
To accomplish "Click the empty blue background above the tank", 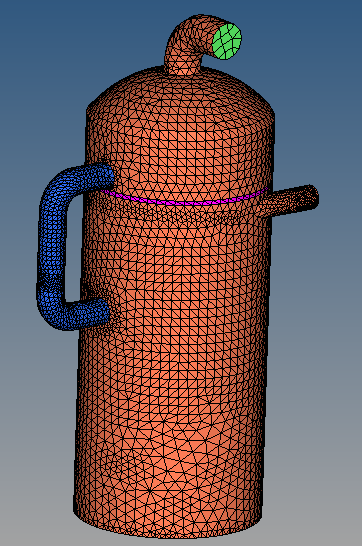I will click(x=87, y=38).
